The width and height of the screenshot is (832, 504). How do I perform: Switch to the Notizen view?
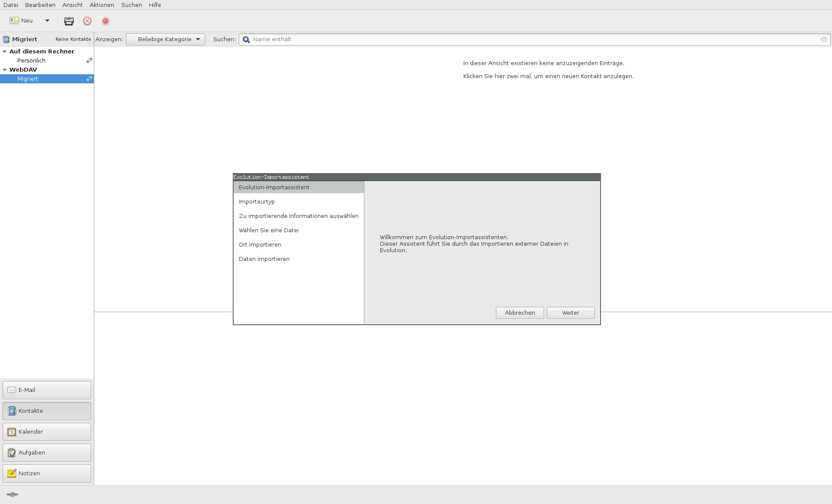[x=47, y=474]
